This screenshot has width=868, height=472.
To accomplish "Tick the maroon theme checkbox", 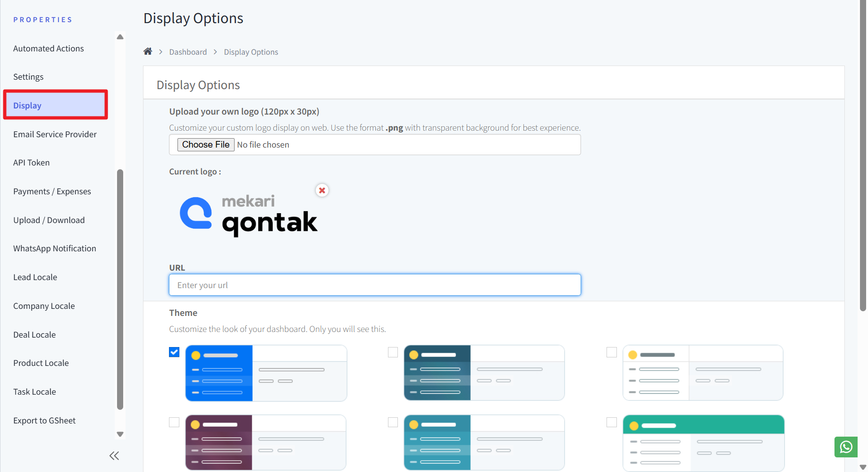I will pyautogui.click(x=174, y=422).
